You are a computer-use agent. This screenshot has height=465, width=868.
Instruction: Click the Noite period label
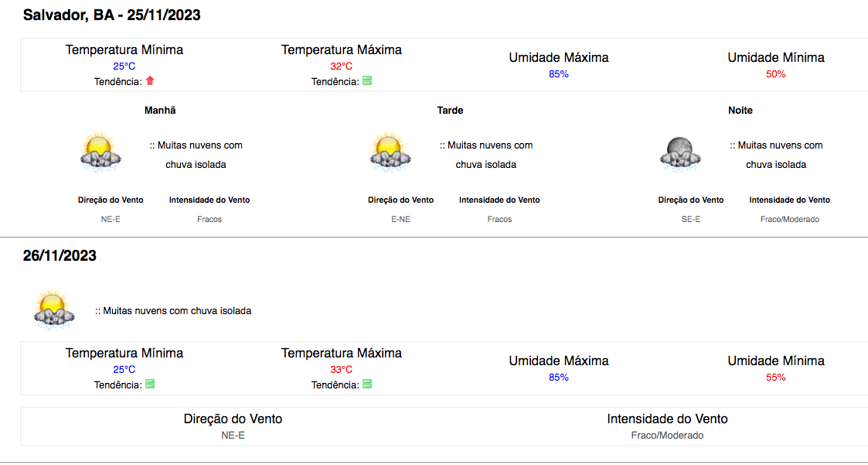(x=740, y=111)
